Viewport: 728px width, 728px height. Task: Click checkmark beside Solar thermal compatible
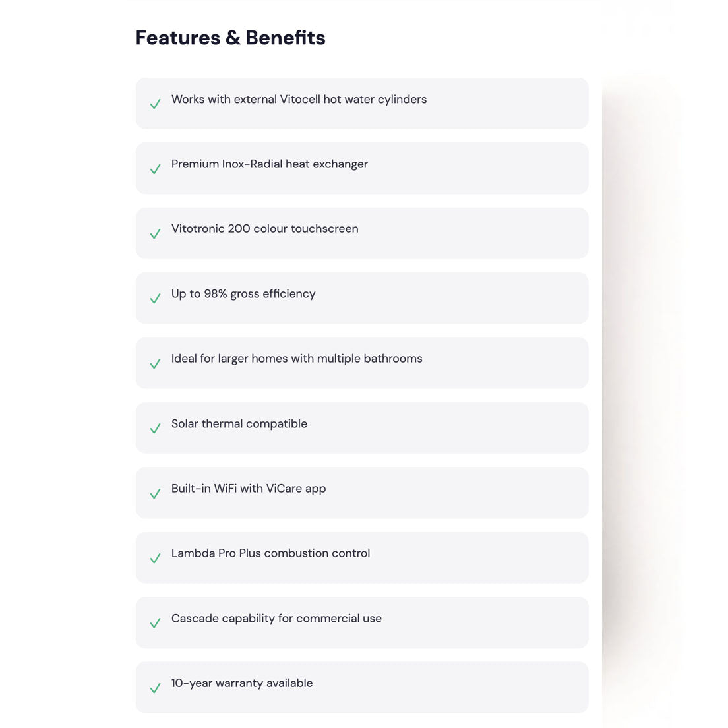pyautogui.click(x=155, y=428)
